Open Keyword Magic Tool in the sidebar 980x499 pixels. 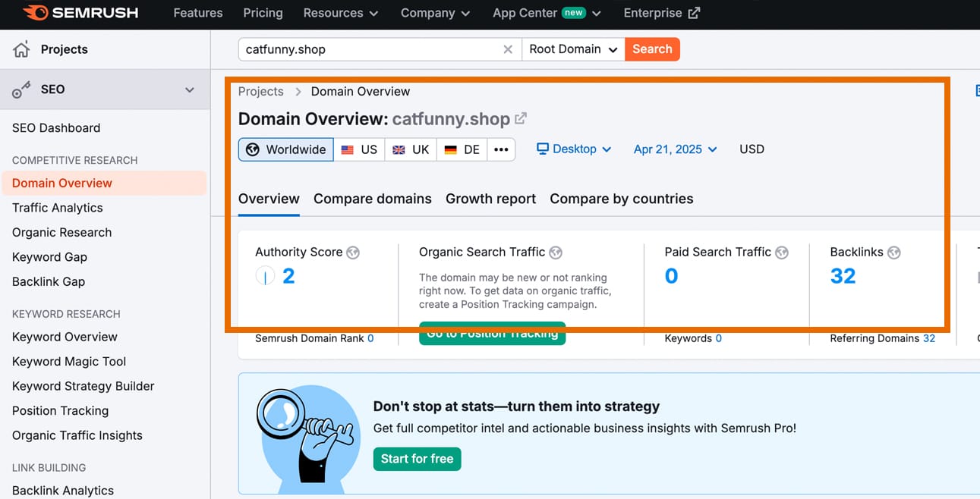(x=69, y=362)
